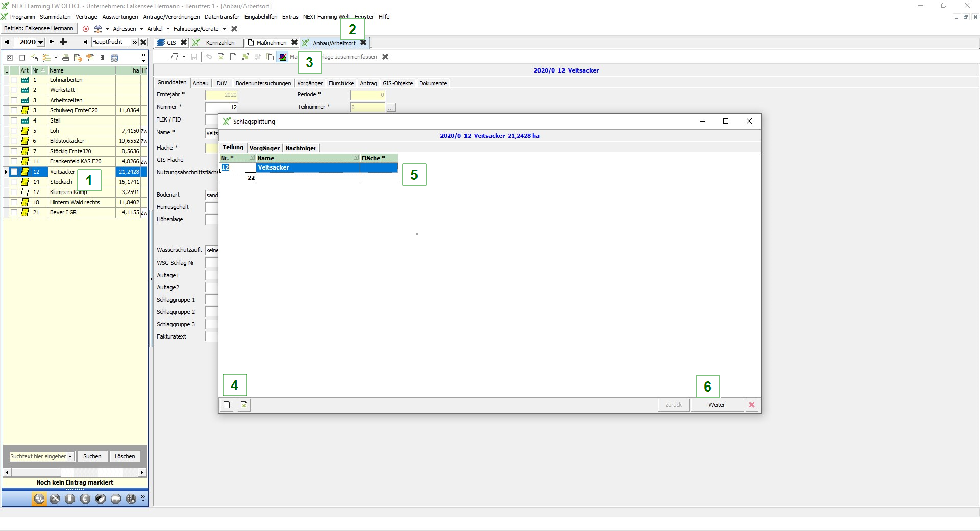Click the Suchen button

point(92,456)
